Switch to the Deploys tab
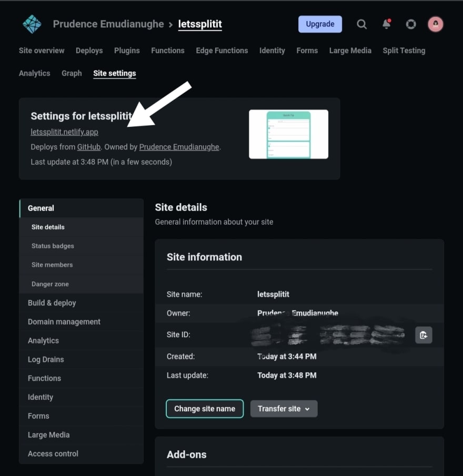This screenshot has height=476, width=463. [x=89, y=50]
